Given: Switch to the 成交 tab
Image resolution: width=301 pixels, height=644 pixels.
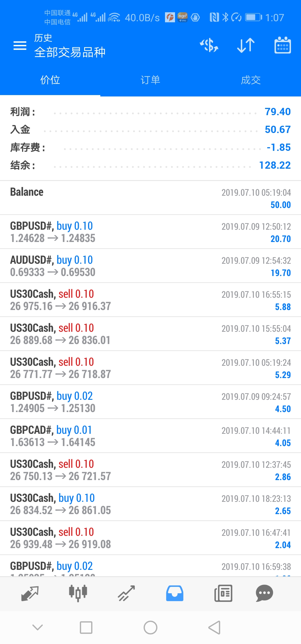Looking at the screenshot, I should tap(251, 80).
